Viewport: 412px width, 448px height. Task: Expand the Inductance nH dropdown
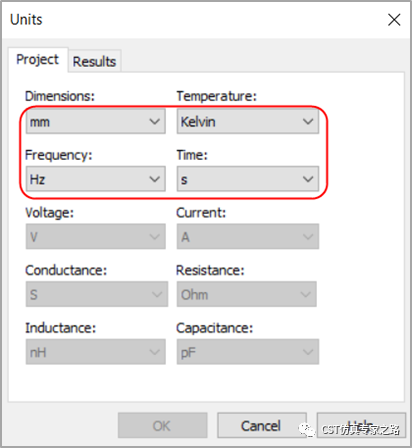pyautogui.click(x=96, y=352)
